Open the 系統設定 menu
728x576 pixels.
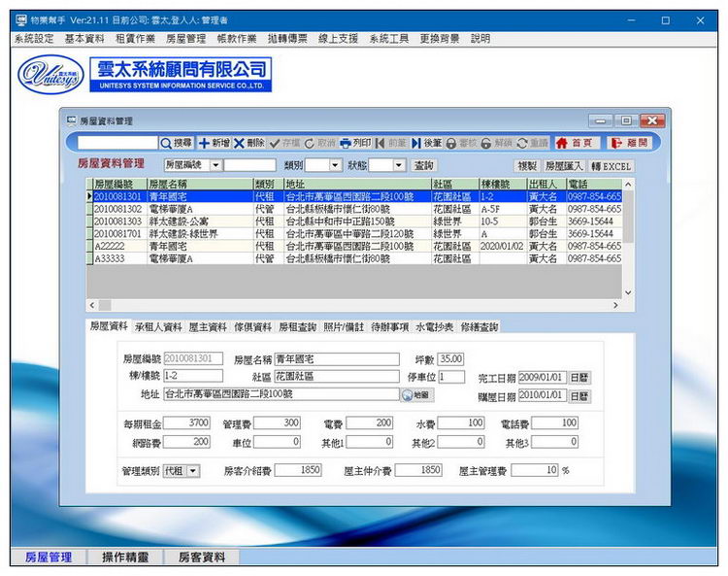click(34, 39)
